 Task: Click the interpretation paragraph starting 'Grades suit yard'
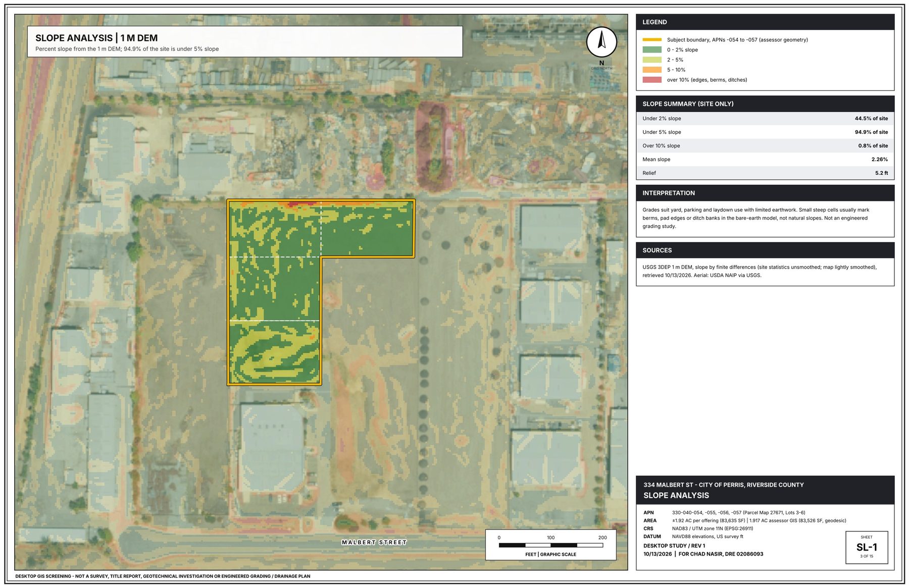tap(755, 218)
